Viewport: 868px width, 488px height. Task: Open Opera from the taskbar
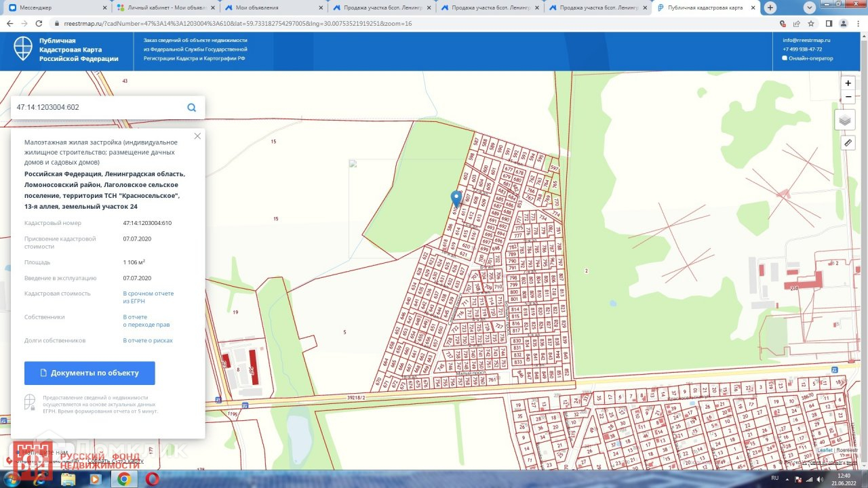[x=153, y=479]
